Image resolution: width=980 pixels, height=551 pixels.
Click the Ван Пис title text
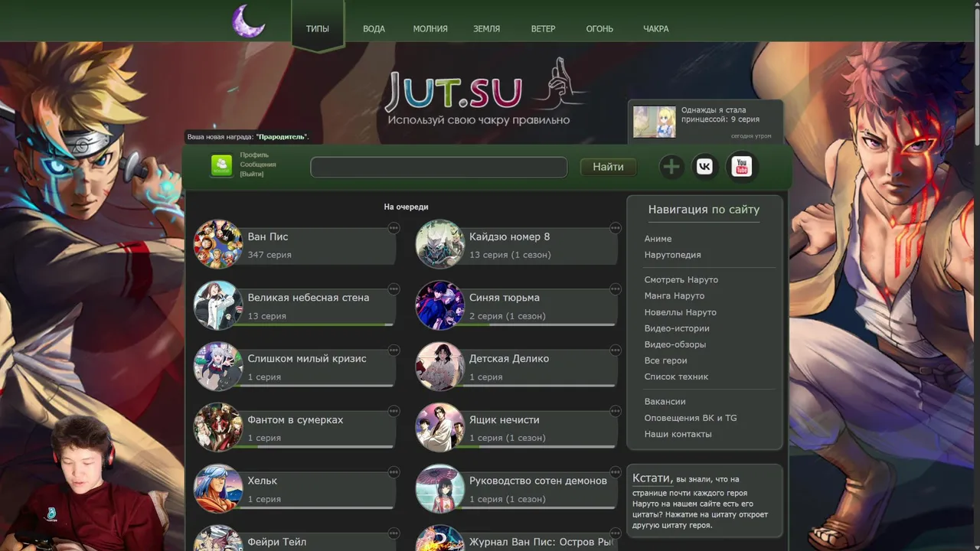coord(268,236)
